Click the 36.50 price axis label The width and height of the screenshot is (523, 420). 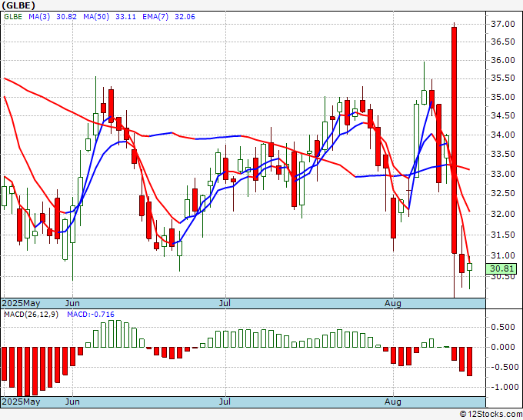(503, 42)
